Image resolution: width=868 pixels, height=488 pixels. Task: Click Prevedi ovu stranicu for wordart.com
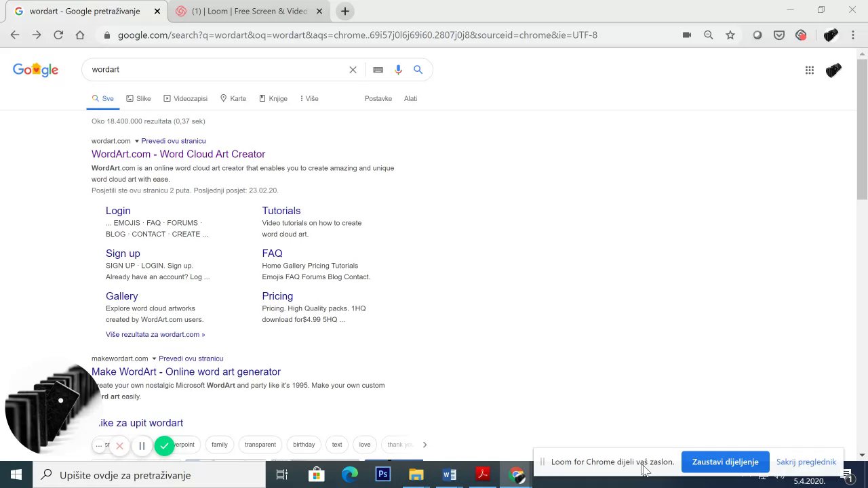[174, 141]
